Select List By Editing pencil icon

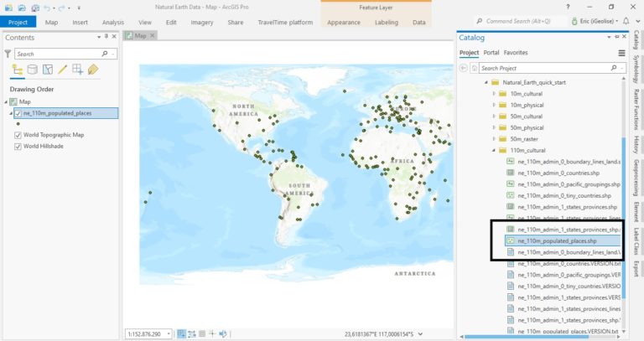pos(63,70)
